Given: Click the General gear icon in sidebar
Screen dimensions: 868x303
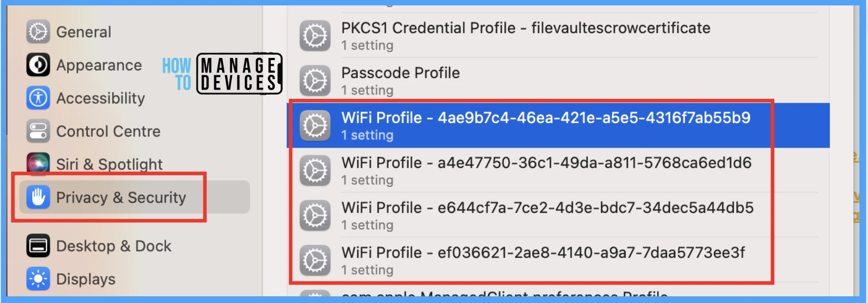Looking at the screenshot, I should [x=38, y=32].
